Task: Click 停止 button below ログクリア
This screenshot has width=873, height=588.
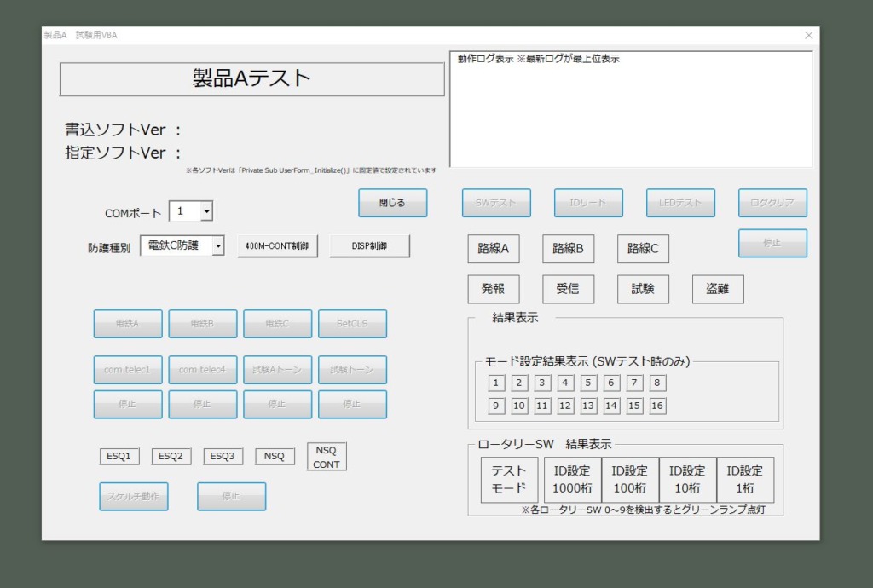Action: (x=772, y=243)
